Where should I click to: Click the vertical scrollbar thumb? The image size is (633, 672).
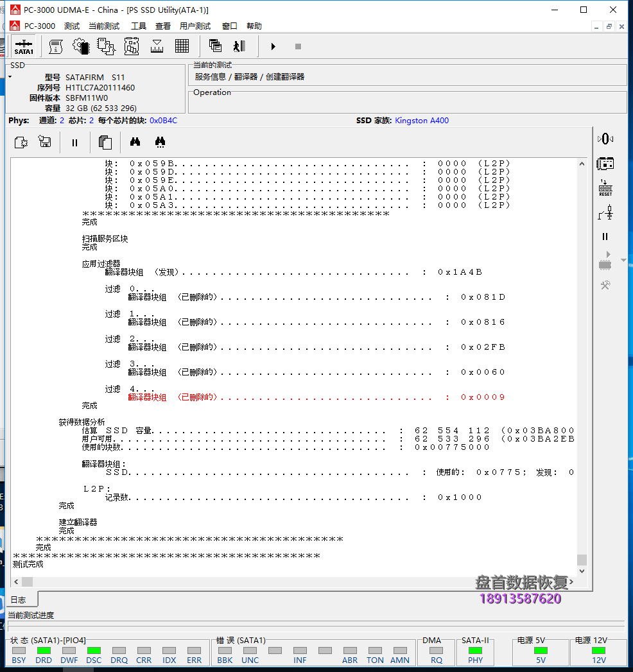click(x=582, y=560)
